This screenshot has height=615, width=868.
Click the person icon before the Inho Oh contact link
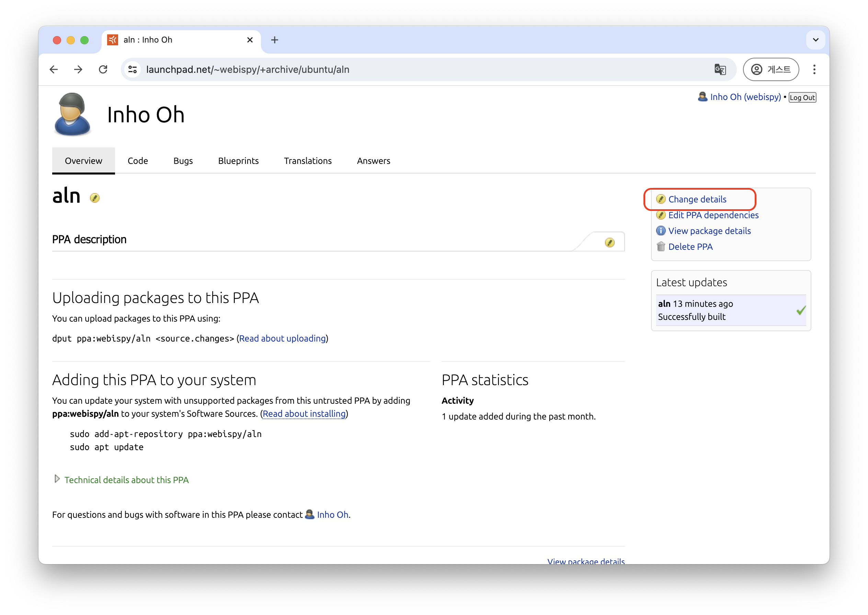pyautogui.click(x=309, y=514)
